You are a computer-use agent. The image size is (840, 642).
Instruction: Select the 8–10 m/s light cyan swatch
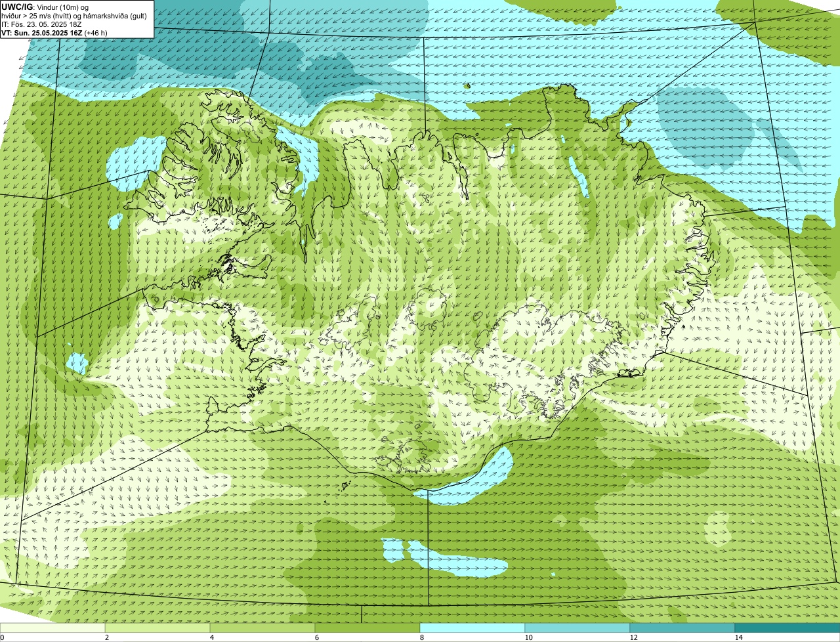point(472,628)
